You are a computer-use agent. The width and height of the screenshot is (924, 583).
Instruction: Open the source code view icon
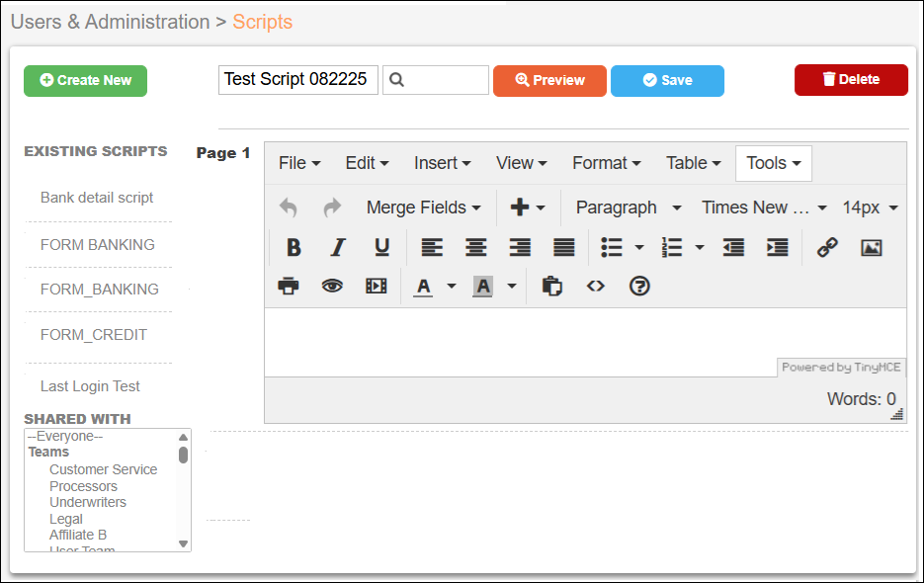[596, 287]
